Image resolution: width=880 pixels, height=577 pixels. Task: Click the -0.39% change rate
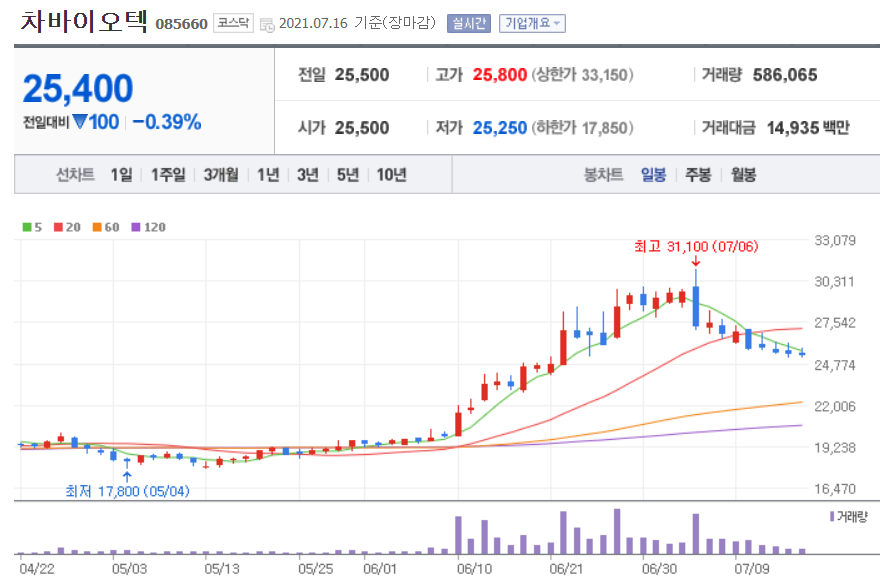[167, 122]
